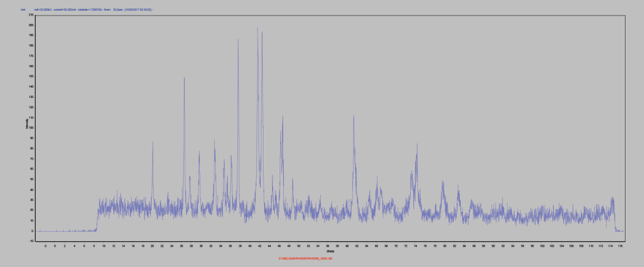
Task: Click the volt=30.000kV header value
Action: click(x=43, y=10)
